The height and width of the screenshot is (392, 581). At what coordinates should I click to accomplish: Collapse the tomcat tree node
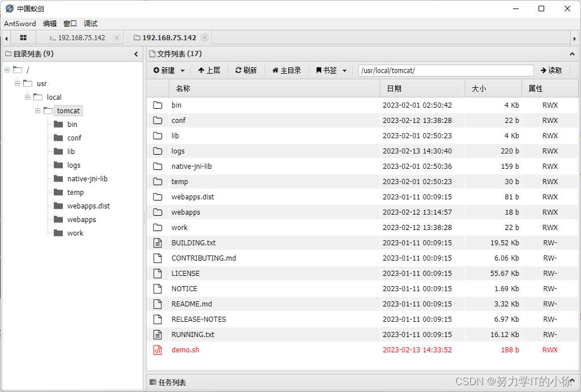(37, 110)
